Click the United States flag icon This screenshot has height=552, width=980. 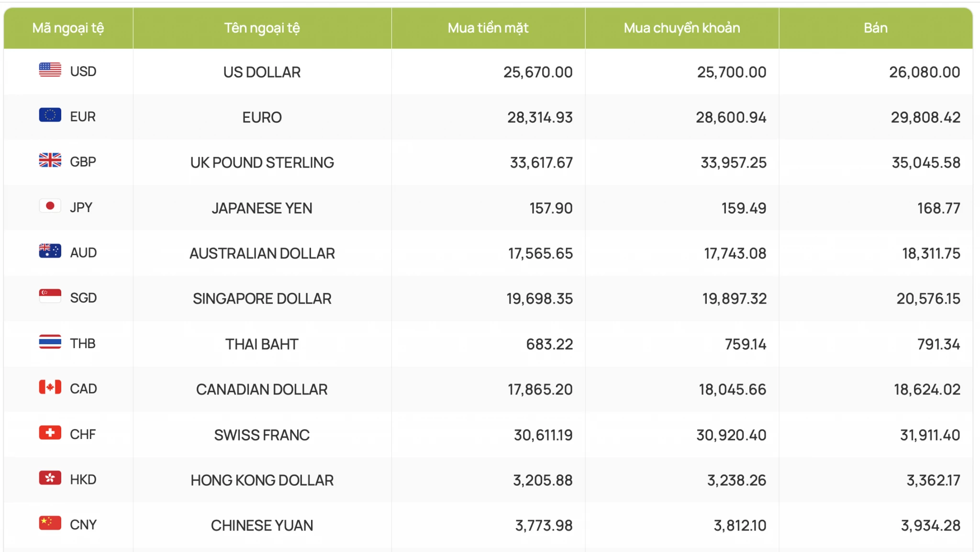tap(50, 70)
